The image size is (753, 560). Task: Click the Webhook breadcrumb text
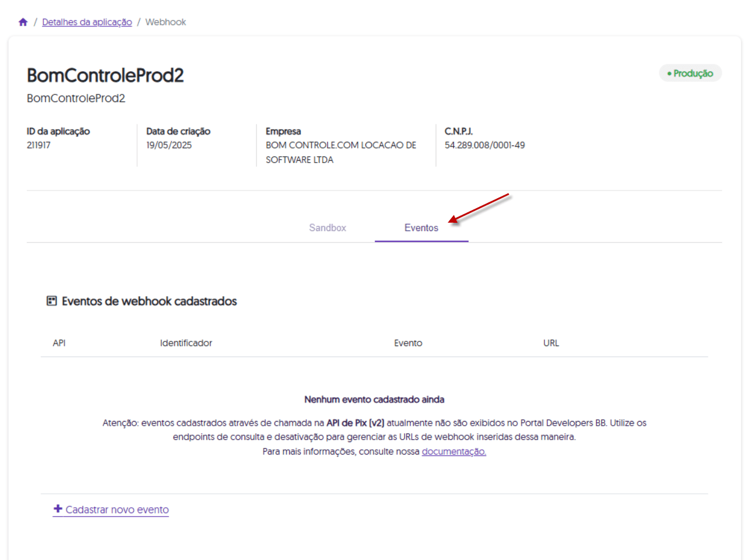pyautogui.click(x=165, y=22)
